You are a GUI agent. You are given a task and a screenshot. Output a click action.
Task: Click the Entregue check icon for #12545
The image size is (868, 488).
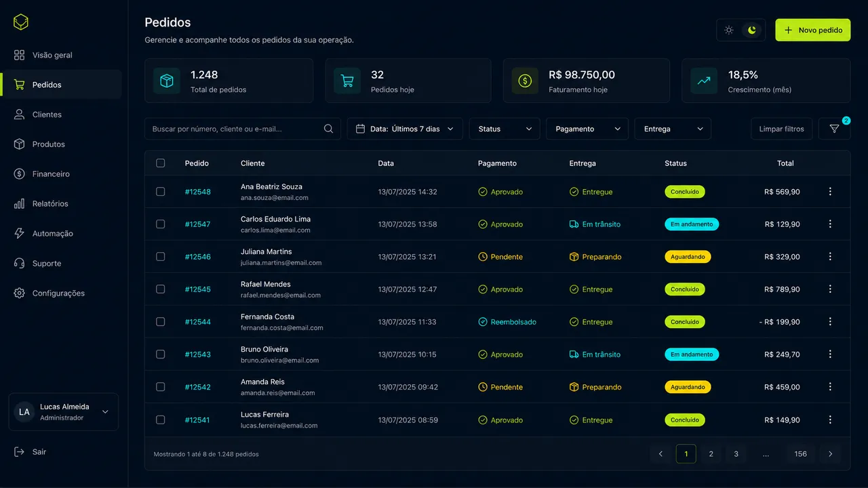click(x=574, y=289)
